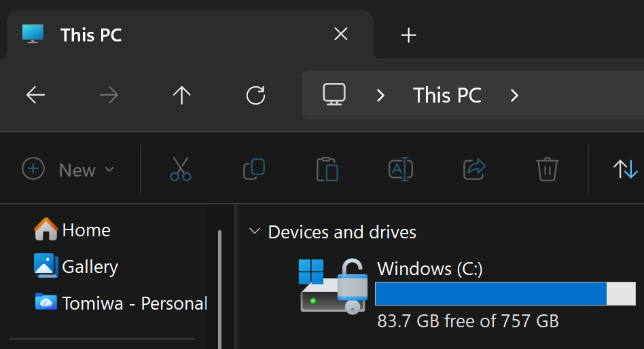Screen dimensions: 644x349
Task: Open Home in navigation pane
Action: [x=73, y=229]
